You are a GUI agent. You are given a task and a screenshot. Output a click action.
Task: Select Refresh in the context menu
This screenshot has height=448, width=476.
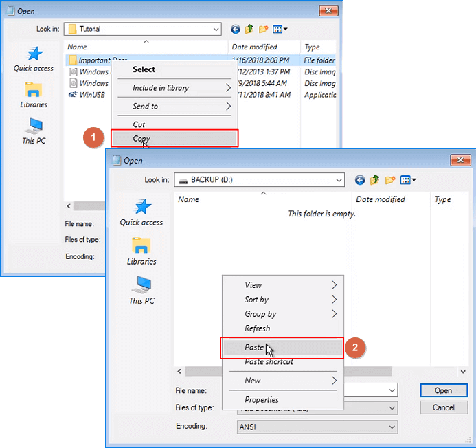coord(257,328)
